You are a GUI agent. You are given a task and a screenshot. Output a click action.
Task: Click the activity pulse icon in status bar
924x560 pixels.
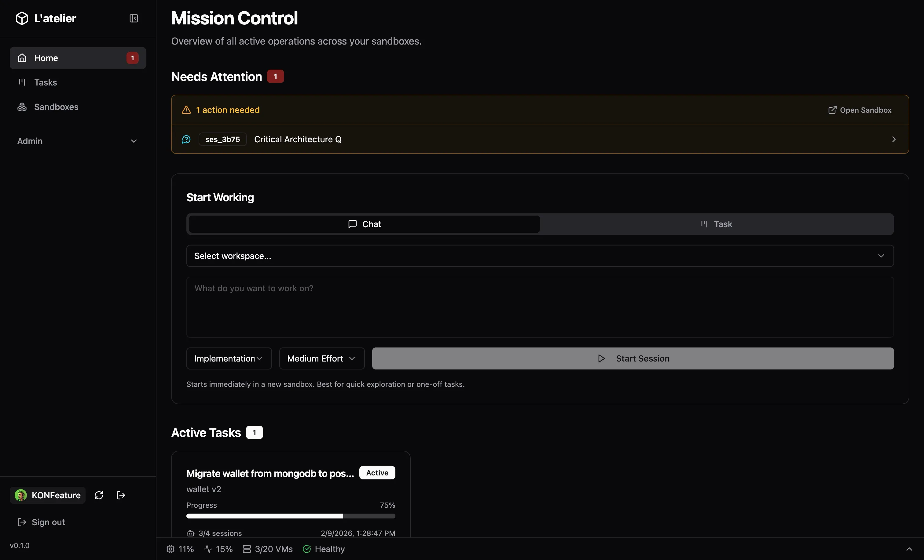(x=208, y=549)
